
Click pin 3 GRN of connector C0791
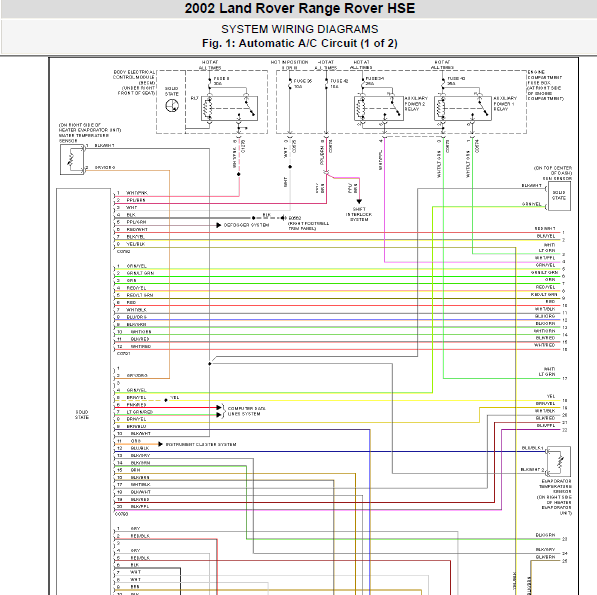pos(127,281)
